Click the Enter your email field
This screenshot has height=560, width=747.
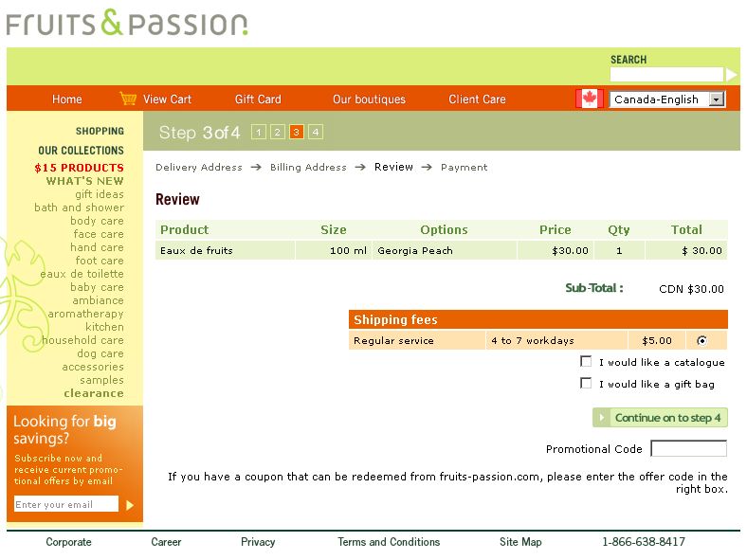click(66, 504)
